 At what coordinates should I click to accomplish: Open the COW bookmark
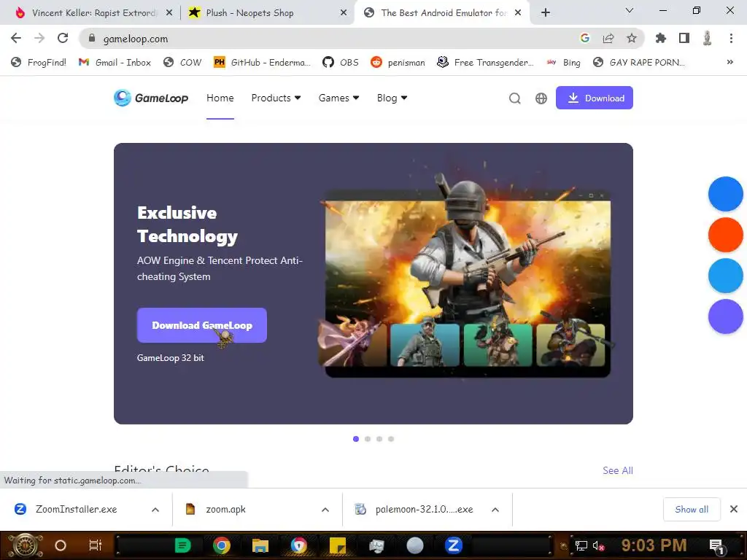coord(182,63)
